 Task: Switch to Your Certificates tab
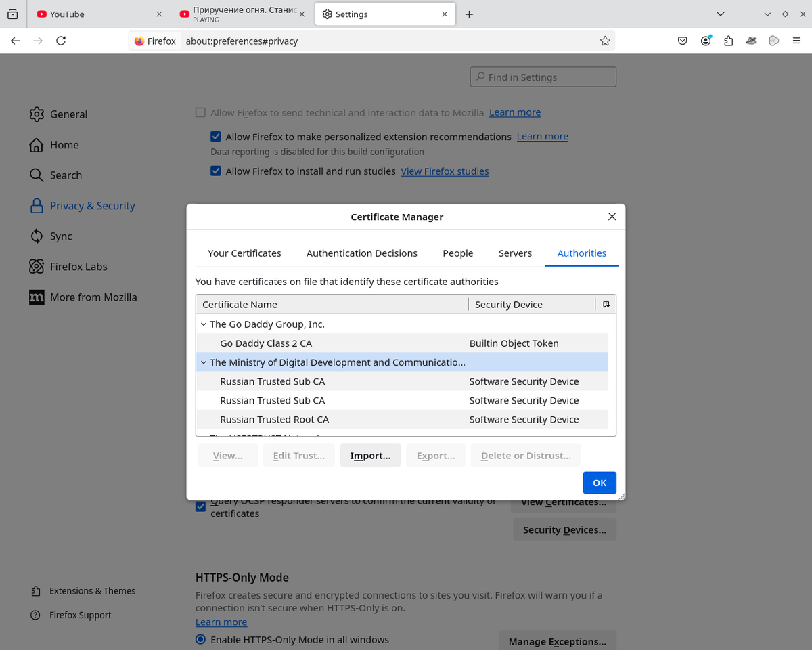tap(244, 253)
